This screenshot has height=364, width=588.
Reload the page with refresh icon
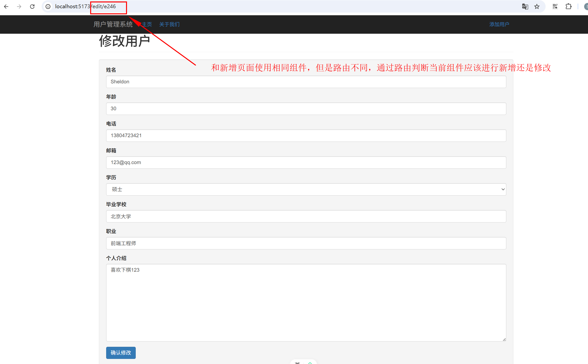click(x=32, y=7)
